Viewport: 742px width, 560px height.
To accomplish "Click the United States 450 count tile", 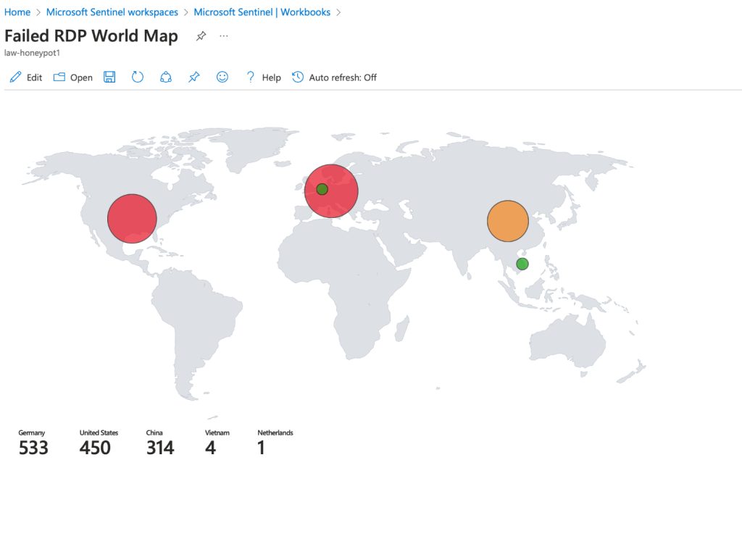I will tap(98, 443).
